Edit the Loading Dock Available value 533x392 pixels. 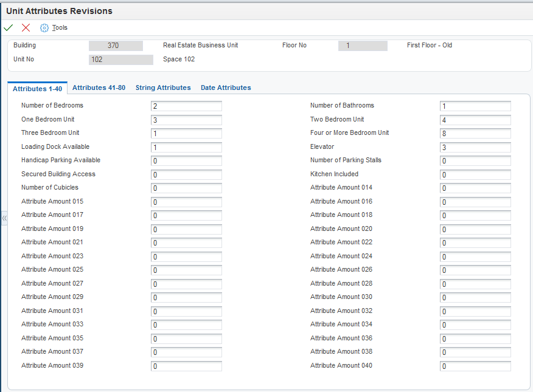pyautogui.click(x=186, y=147)
